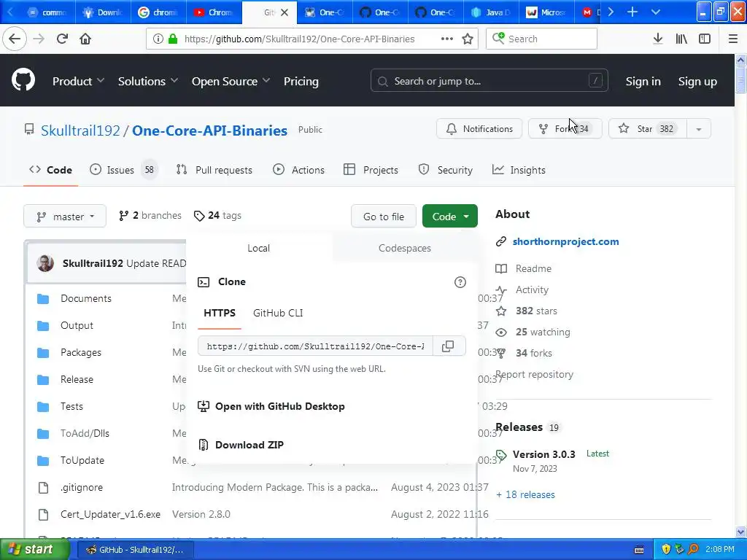
Task: Click the Notifications button
Action: coord(479,129)
